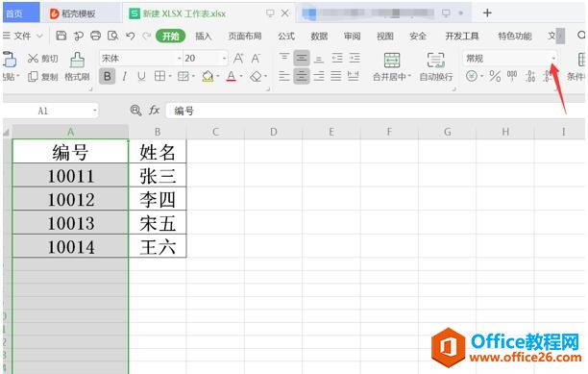Click the Save icon in quick toolbar
This screenshot has width=588, height=374.
click(x=61, y=36)
